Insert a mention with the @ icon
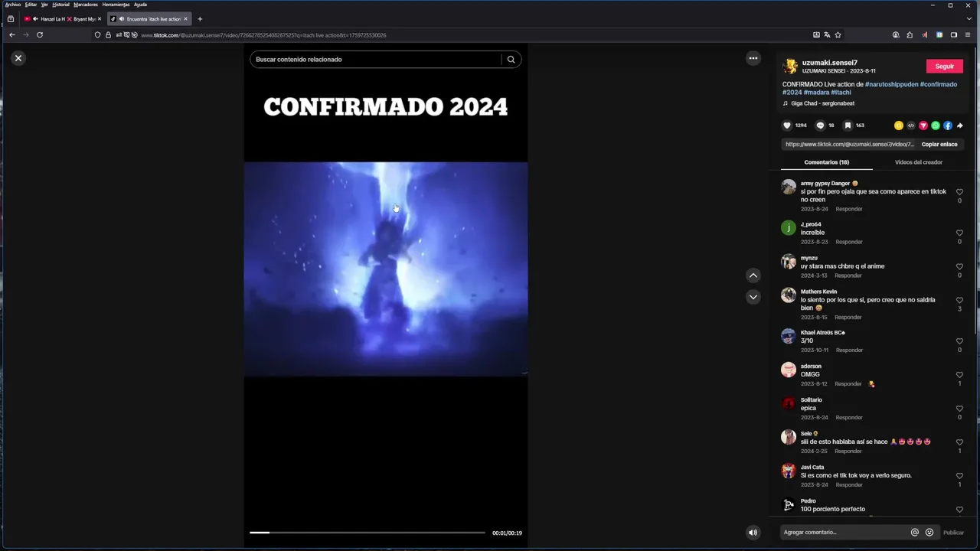 coord(915,533)
